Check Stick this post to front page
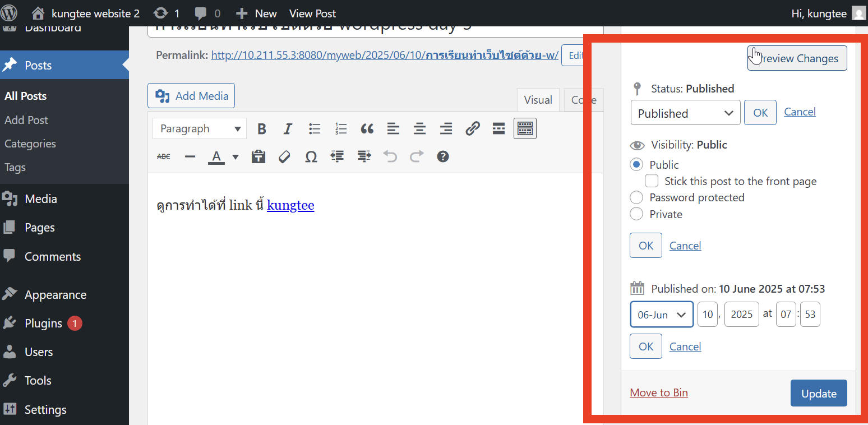 point(652,181)
